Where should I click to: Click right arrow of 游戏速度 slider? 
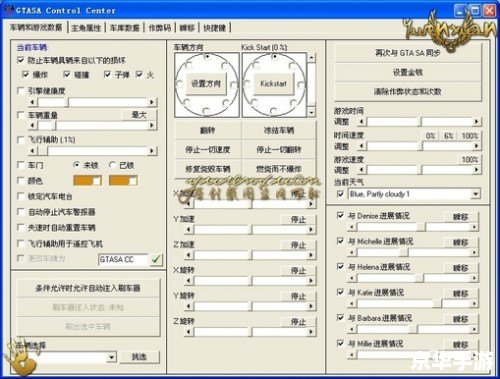476,170
